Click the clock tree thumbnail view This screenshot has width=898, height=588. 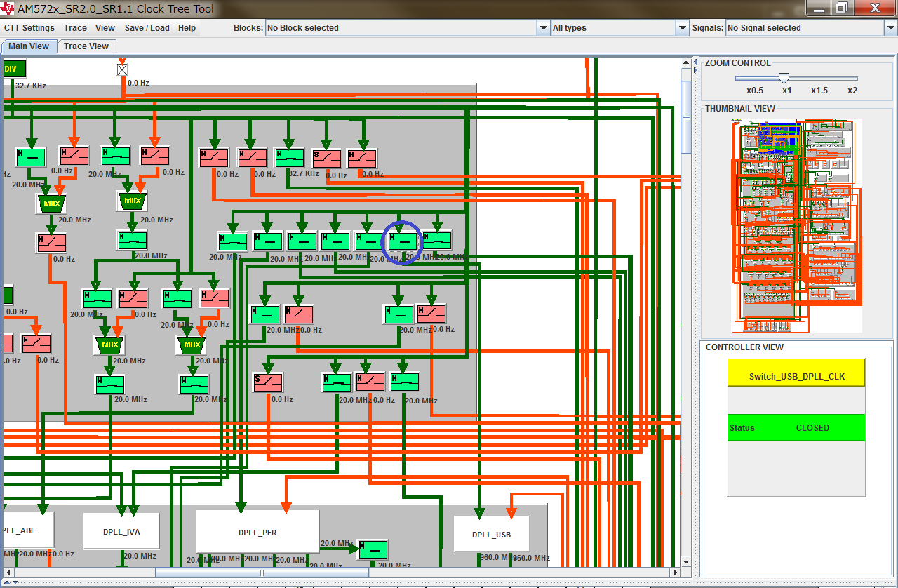pyautogui.click(x=796, y=225)
